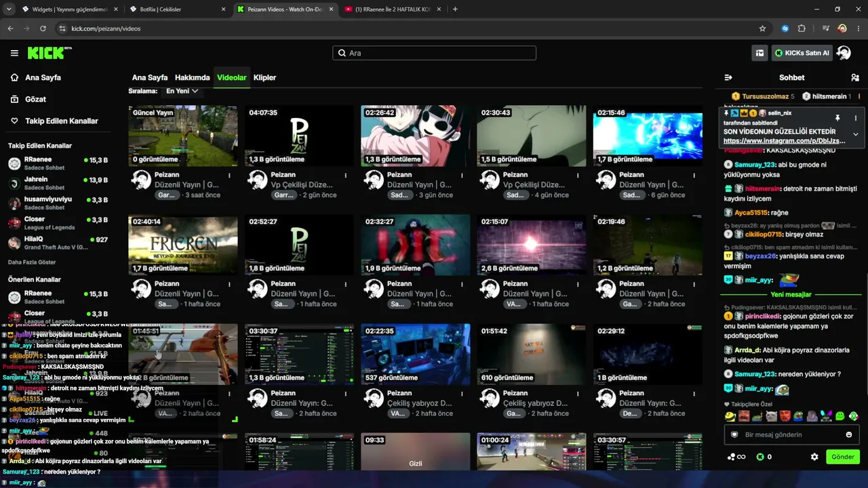Switch to the Hakkımda channel tab

pyautogui.click(x=193, y=77)
